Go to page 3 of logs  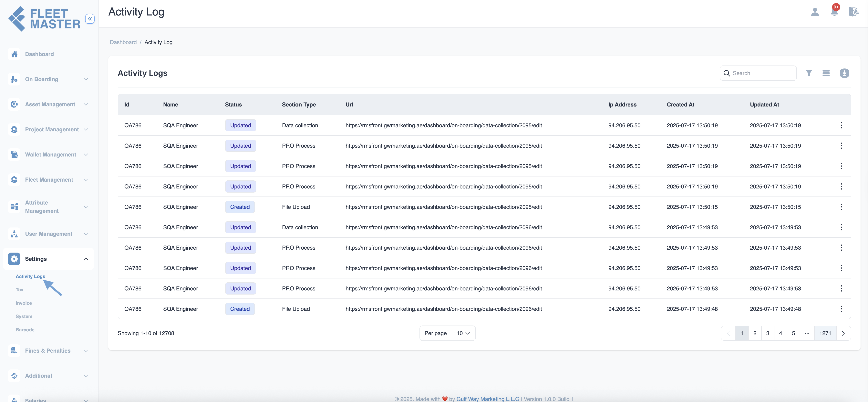(768, 333)
